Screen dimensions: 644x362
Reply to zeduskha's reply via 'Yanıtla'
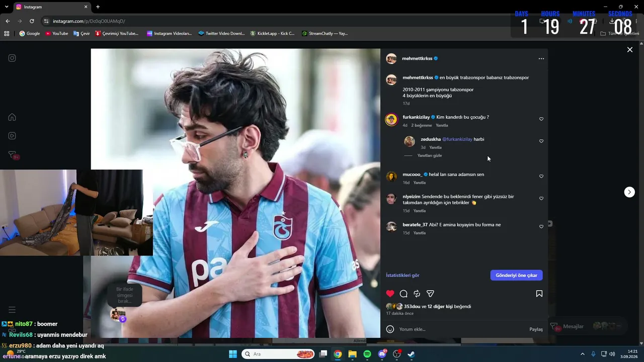pos(435,147)
